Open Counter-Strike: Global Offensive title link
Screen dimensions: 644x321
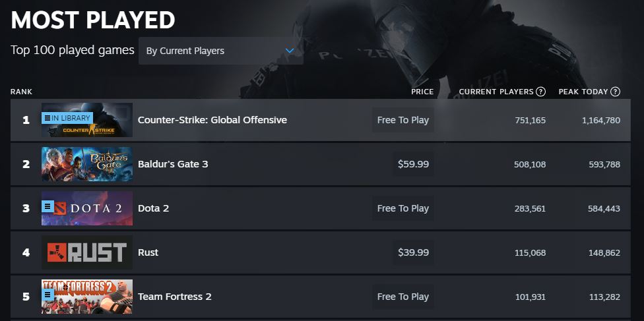[x=212, y=120]
